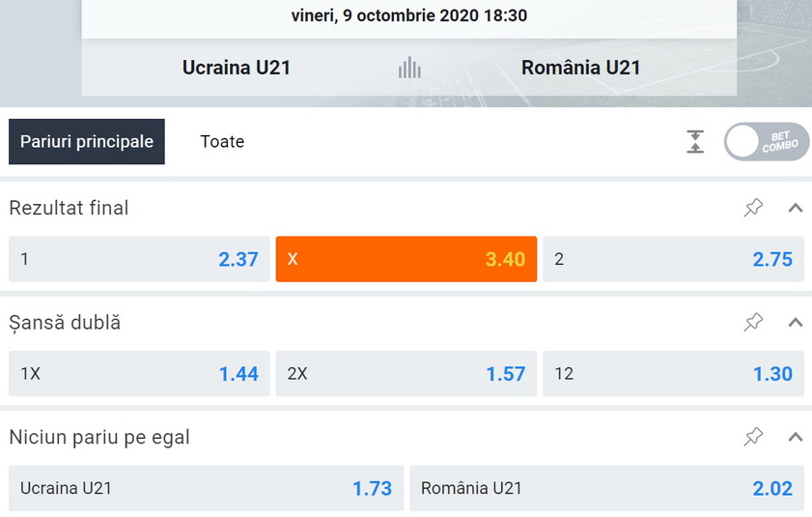Select away win odds 2.75

pos(673,259)
